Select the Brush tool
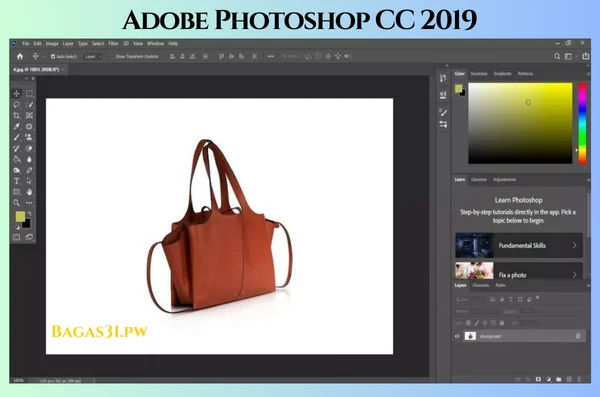 (x=16, y=137)
